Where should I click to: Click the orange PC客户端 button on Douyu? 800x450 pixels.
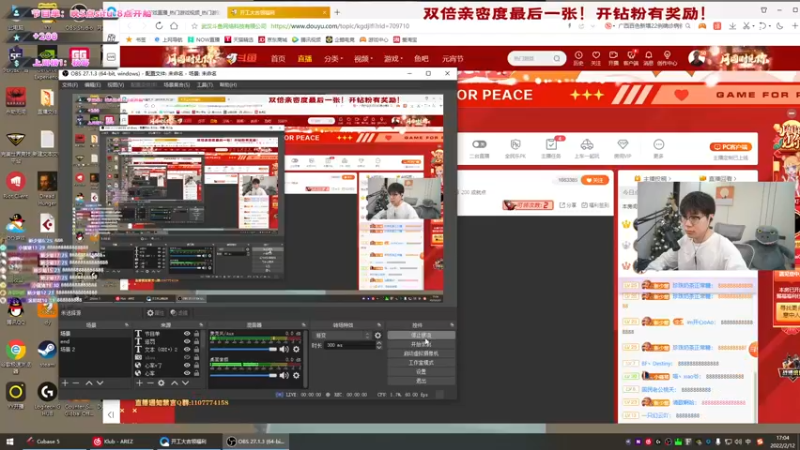730,147
